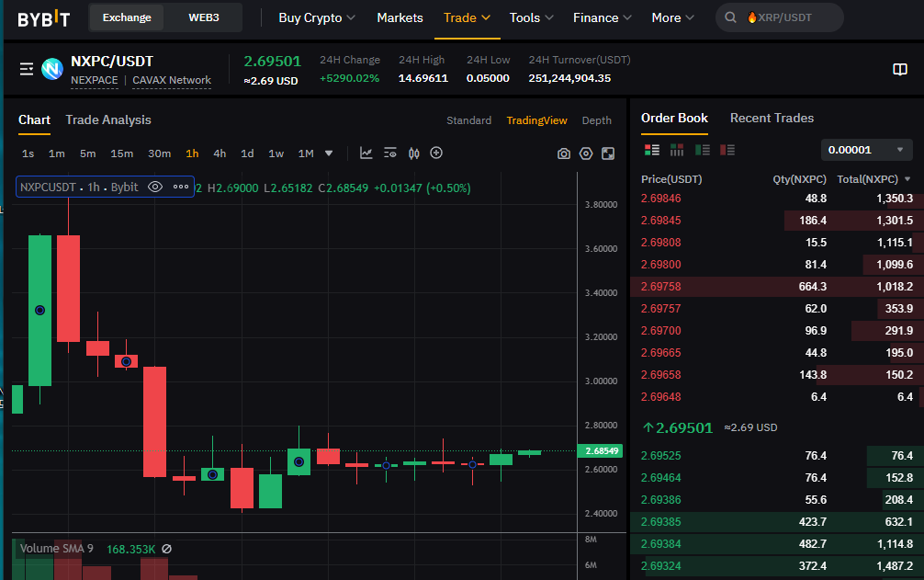
Task: Click last price 2.69501 in order book
Action: 683,427
